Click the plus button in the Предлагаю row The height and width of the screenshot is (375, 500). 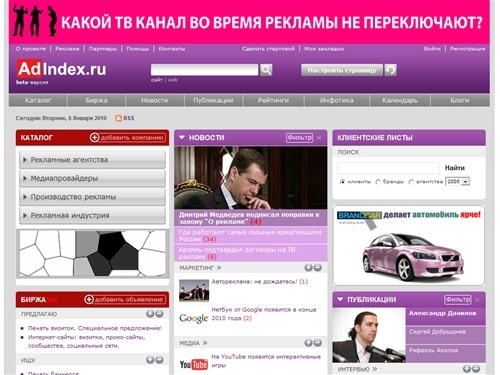pos(150,314)
